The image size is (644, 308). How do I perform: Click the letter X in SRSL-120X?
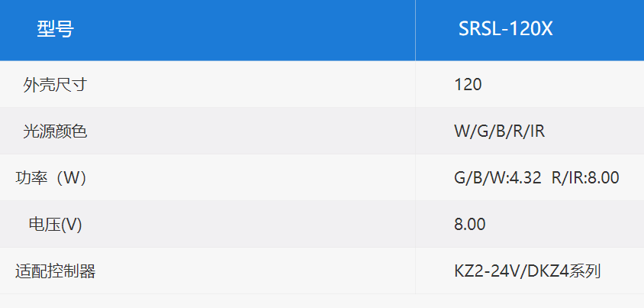[546, 29]
